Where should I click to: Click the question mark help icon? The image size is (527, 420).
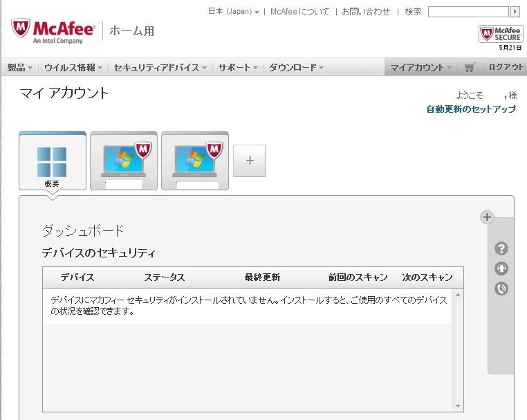(x=501, y=248)
